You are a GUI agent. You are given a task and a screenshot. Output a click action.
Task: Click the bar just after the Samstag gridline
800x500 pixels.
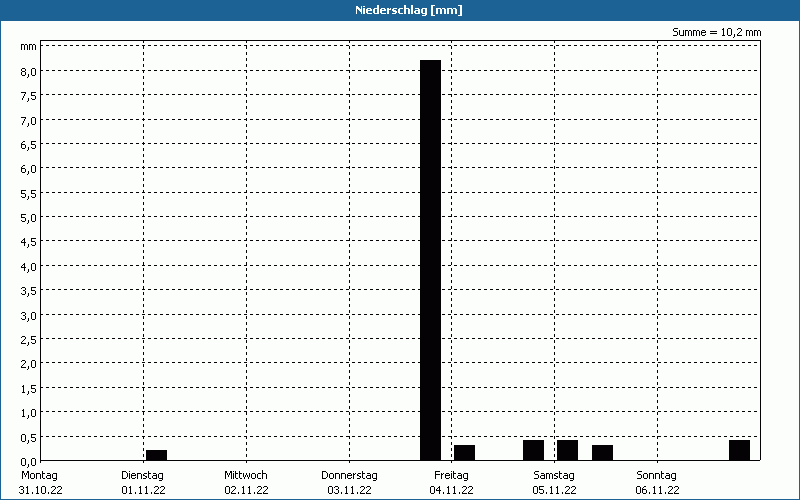(567, 450)
